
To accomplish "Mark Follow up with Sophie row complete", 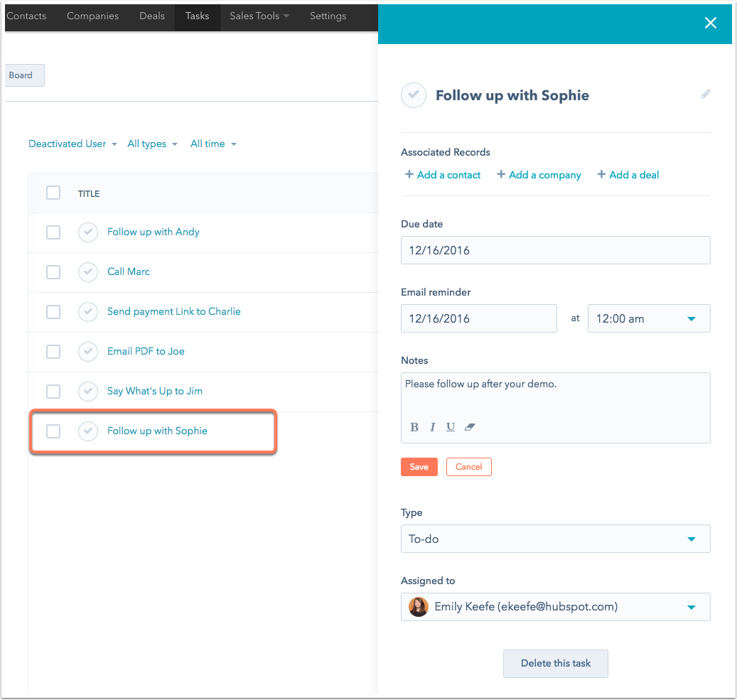I will pos(88,431).
